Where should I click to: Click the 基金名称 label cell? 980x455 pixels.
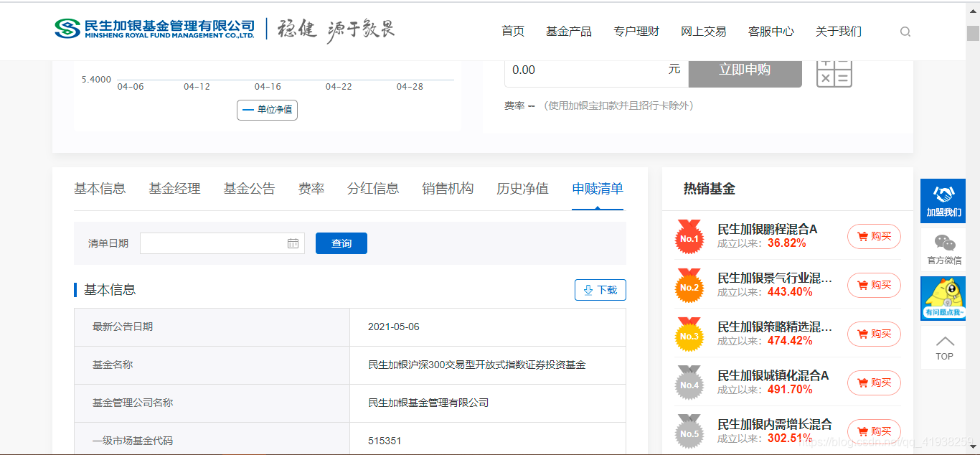point(212,365)
